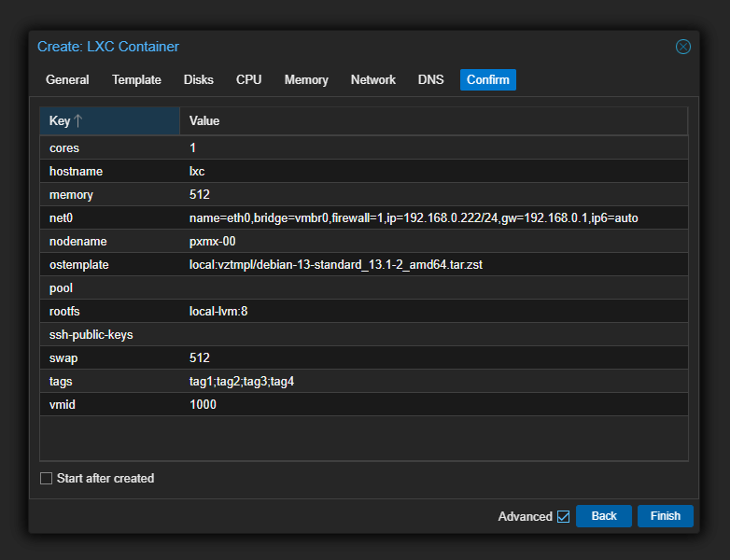
Task: Click the tags row value
Action: click(x=242, y=382)
